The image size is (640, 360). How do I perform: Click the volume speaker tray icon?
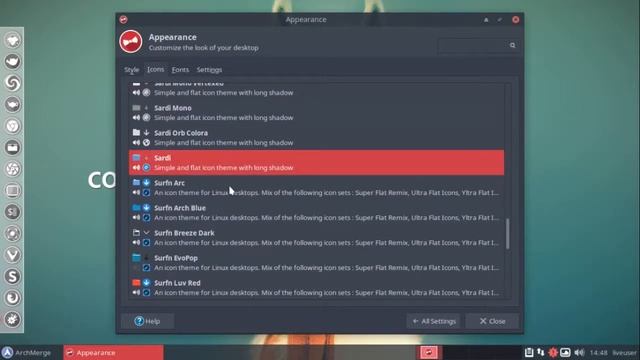pyautogui.click(x=579, y=352)
